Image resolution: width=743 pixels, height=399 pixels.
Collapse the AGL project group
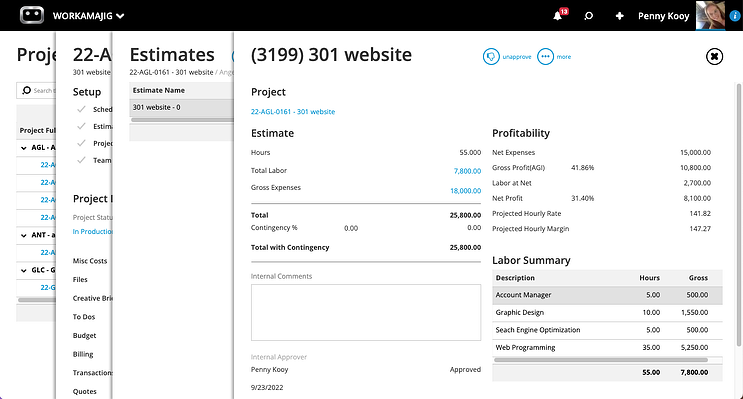(24, 148)
